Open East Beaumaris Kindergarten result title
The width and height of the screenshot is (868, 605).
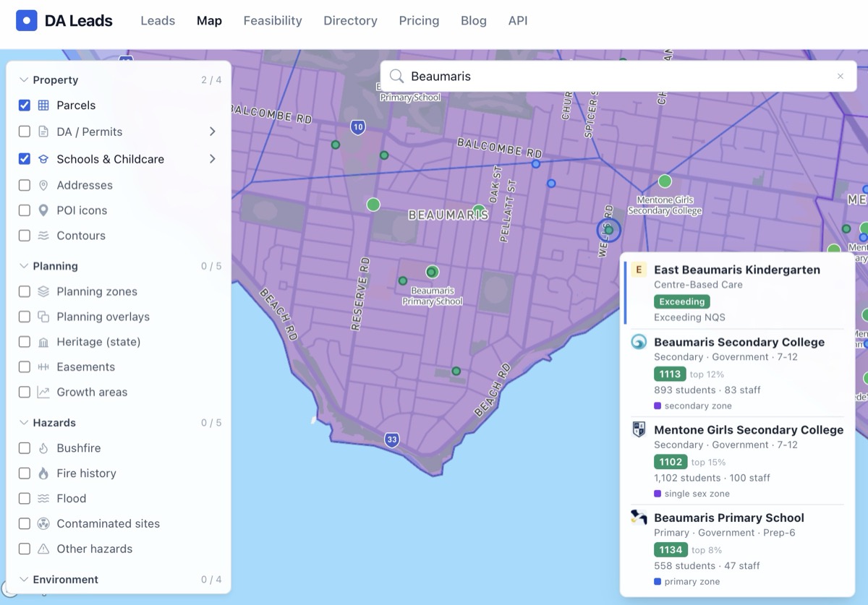(x=737, y=270)
